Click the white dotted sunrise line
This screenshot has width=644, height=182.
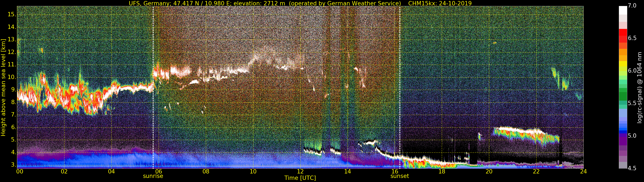(153, 87)
